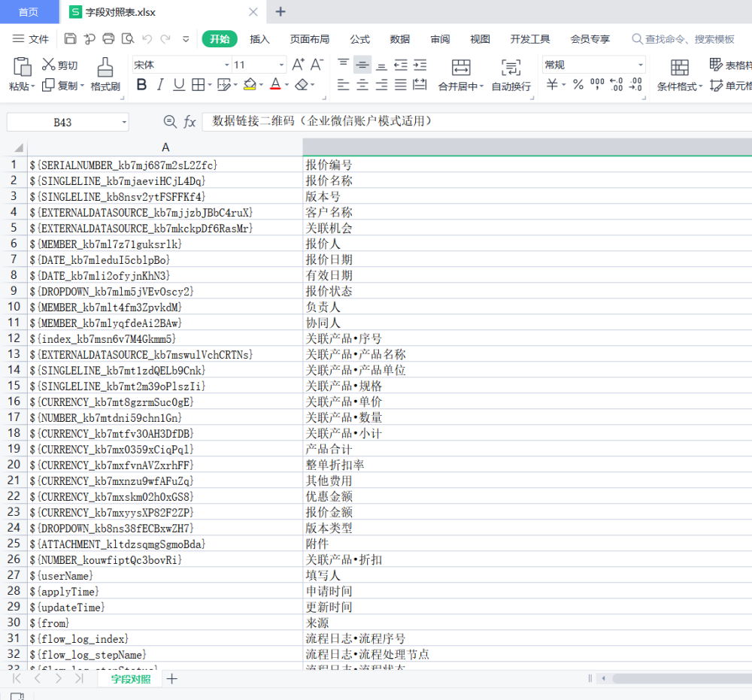
Task: Expand the Paste options arrow
Action: click(x=33, y=86)
